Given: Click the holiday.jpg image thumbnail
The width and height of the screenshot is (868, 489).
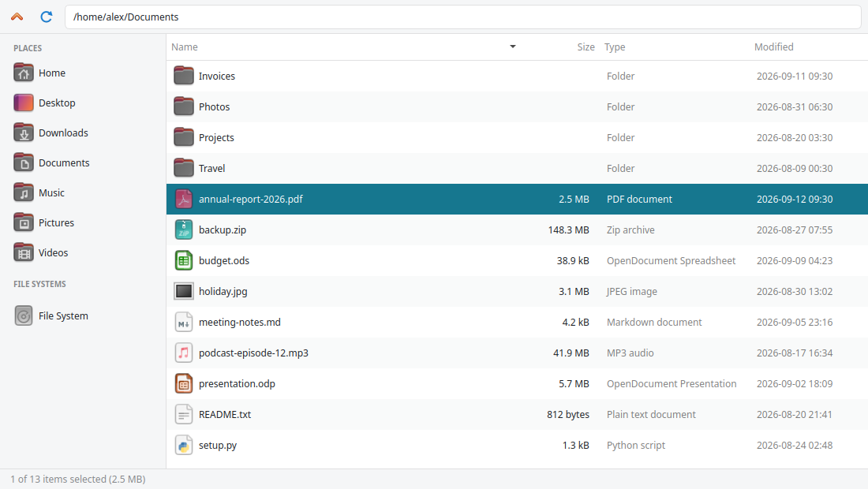Looking at the screenshot, I should [x=183, y=291].
